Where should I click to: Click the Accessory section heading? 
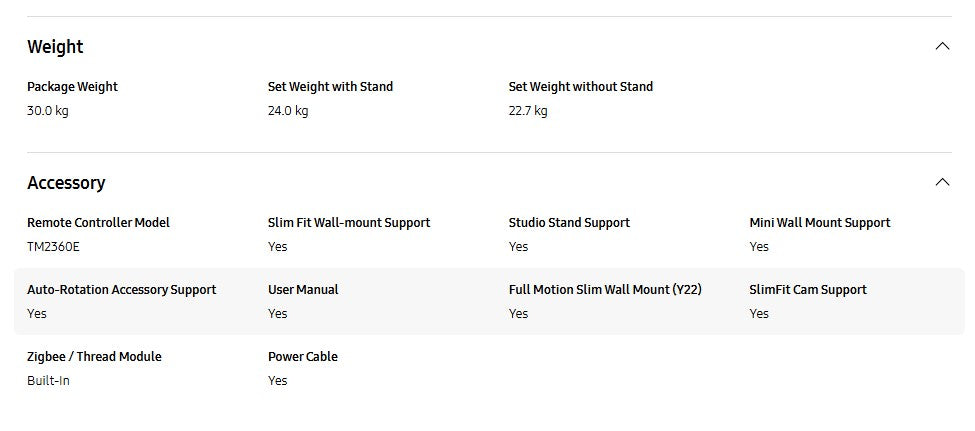click(x=66, y=183)
